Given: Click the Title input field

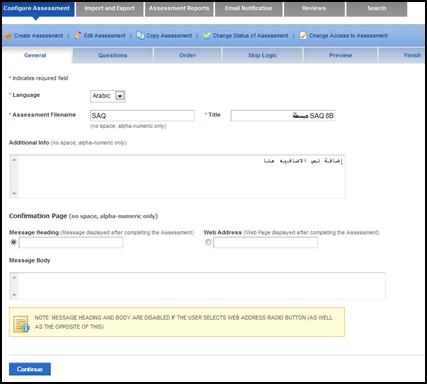Looking at the screenshot, I should tap(283, 116).
